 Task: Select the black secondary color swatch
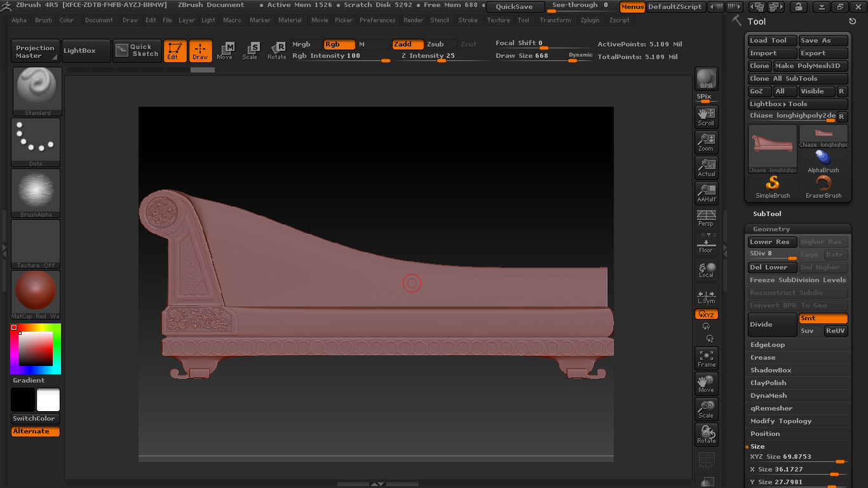point(23,400)
